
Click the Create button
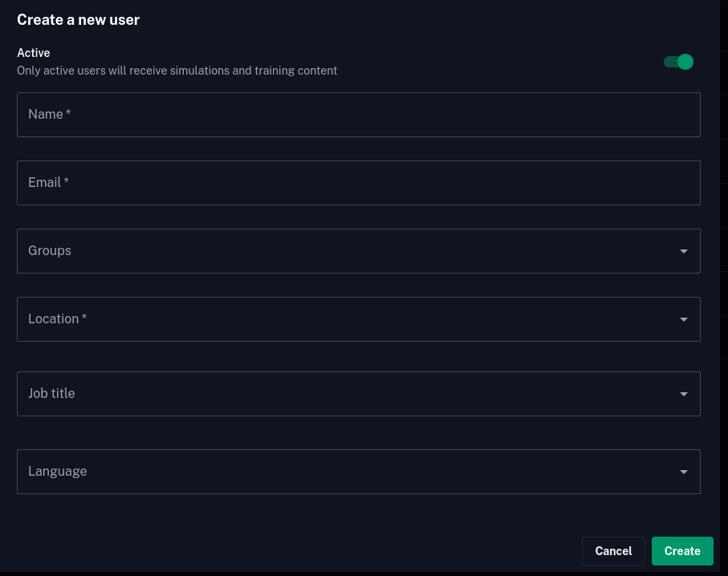point(682,551)
